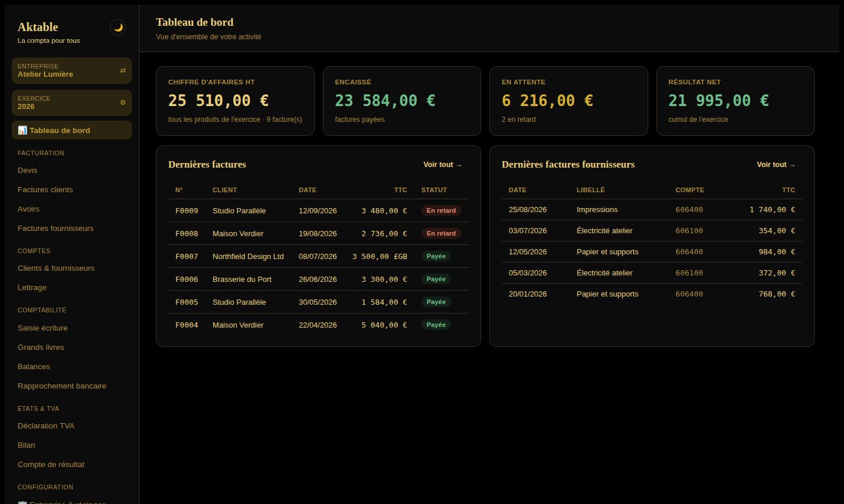This screenshot has height=504, width=844.
Task: Open Compte de résultat
Action: [72, 465]
